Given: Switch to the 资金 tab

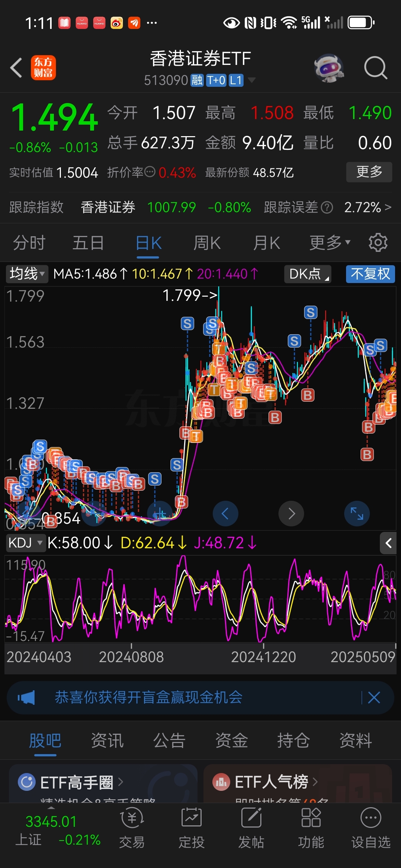Looking at the screenshot, I should tap(232, 741).
